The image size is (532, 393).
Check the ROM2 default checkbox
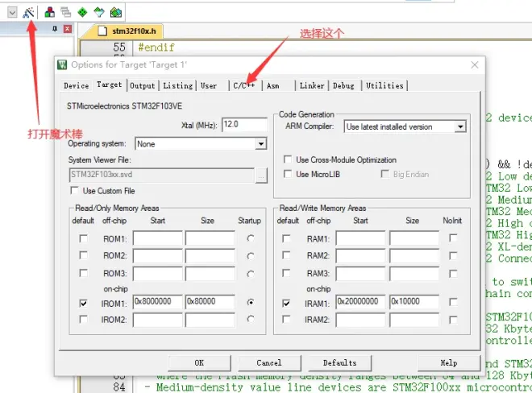click(83, 255)
